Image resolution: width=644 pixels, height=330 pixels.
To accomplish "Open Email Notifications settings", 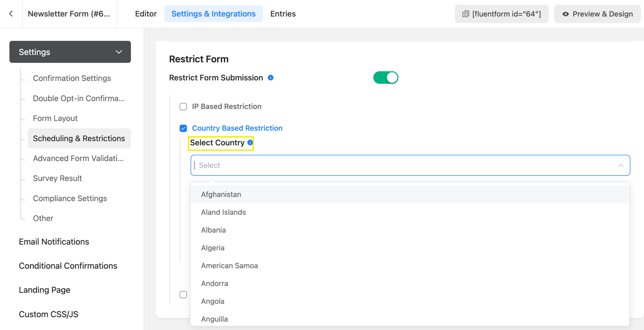I will 54,242.
